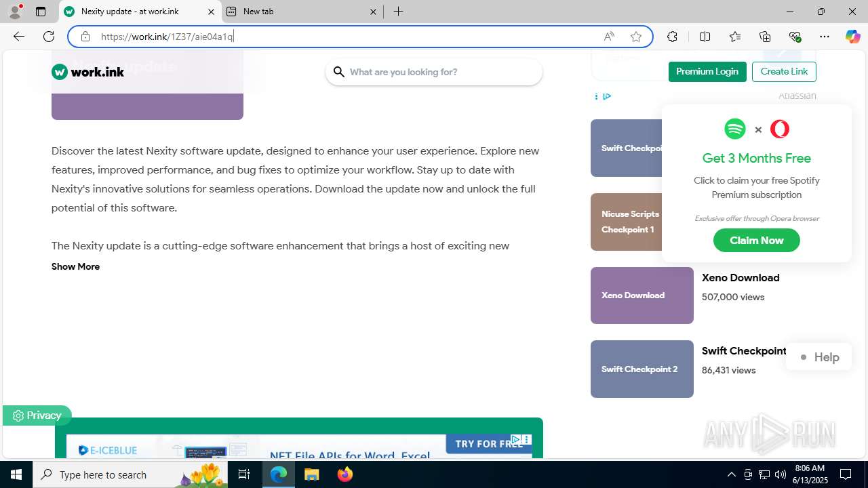Close the New tab tab

click(374, 12)
